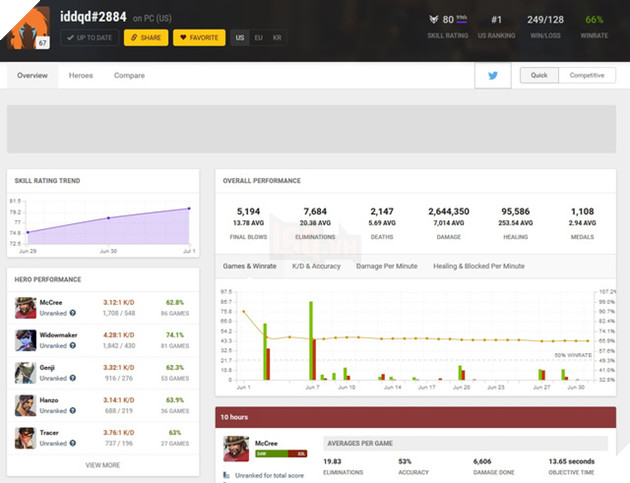Select the Quick play mode toggle

click(539, 76)
